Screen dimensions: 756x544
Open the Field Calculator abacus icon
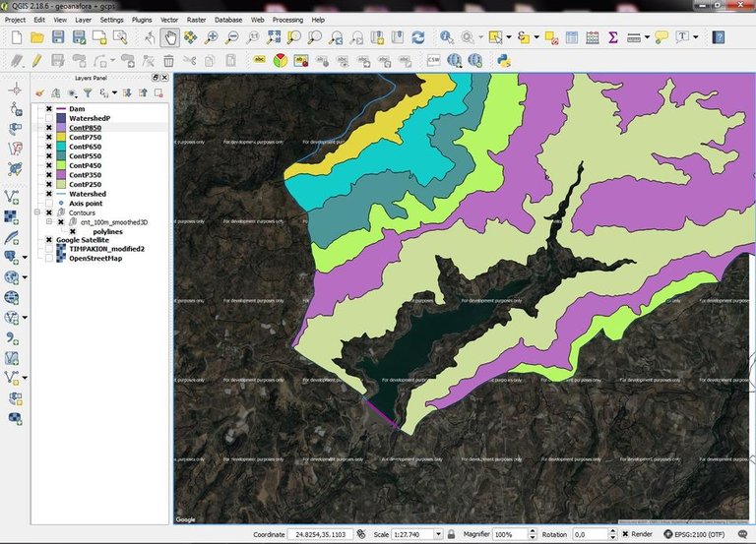(x=592, y=37)
